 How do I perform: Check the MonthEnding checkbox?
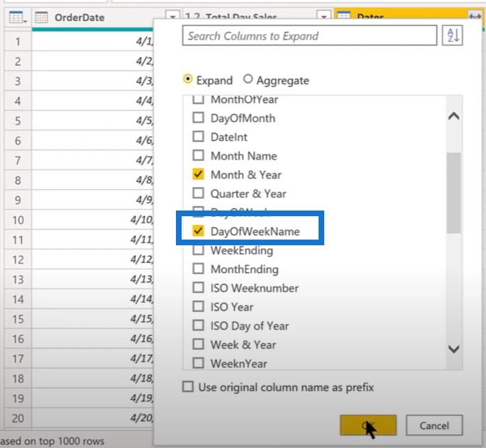[x=199, y=269]
